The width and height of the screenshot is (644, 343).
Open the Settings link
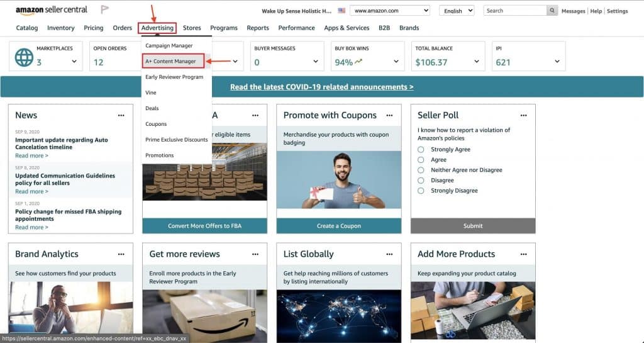coord(618,11)
